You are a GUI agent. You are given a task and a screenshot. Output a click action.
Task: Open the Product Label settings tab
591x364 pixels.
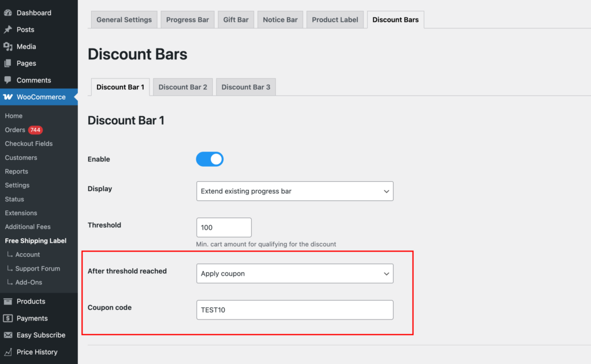335,19
